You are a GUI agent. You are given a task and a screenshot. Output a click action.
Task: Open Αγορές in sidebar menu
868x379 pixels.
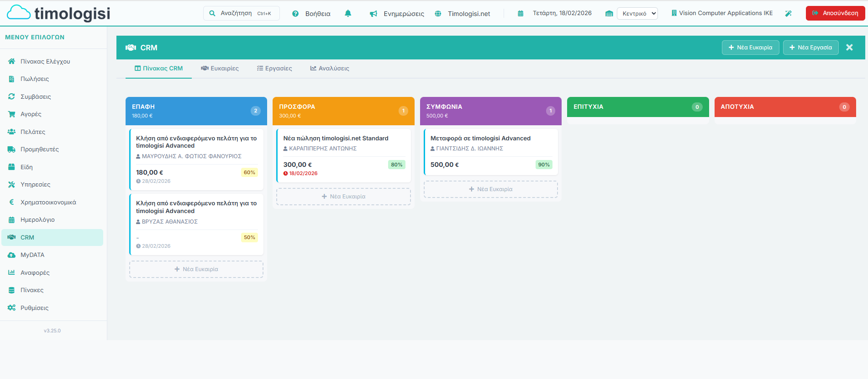52,114
